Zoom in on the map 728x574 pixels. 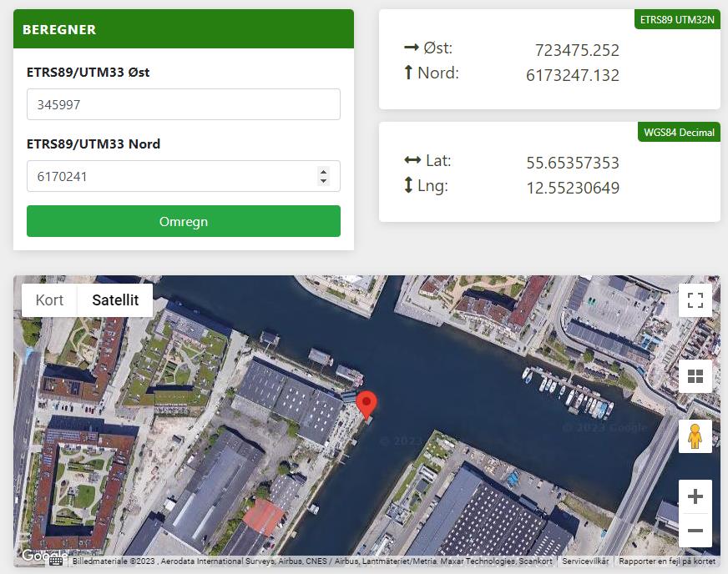695,496
